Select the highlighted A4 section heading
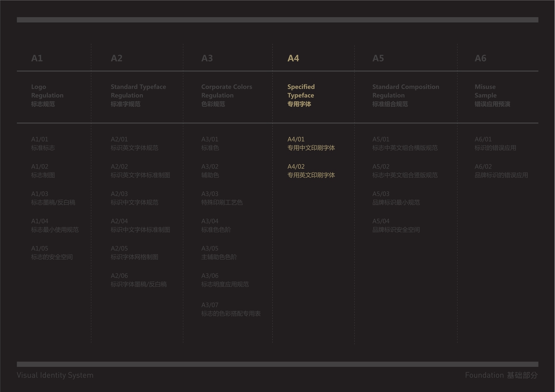This screenshot has height=392, width=555. point(293,58)
